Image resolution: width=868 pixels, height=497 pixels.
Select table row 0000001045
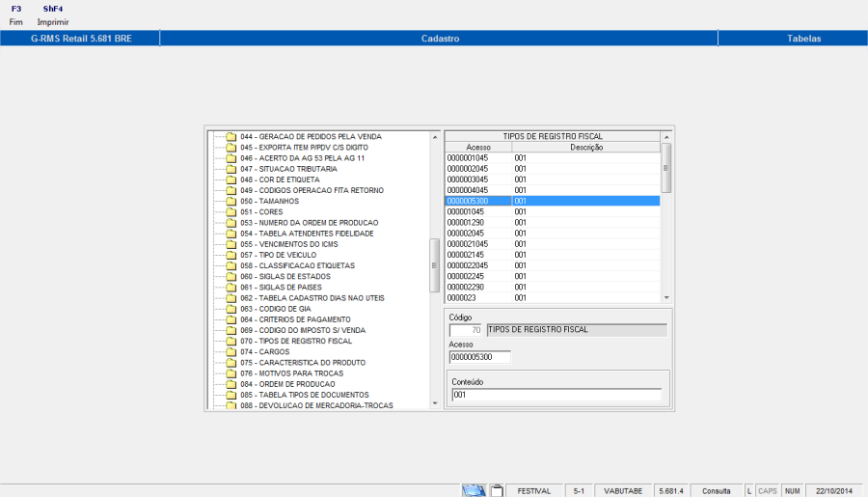553,158
